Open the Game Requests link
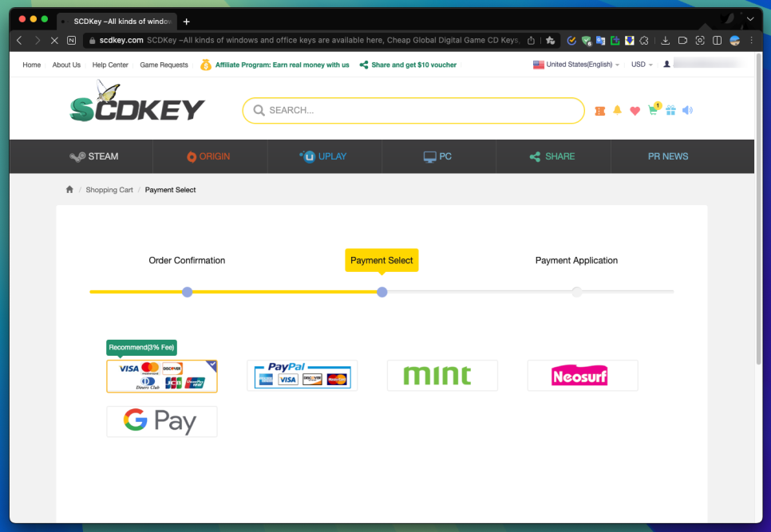 point(164,65)
